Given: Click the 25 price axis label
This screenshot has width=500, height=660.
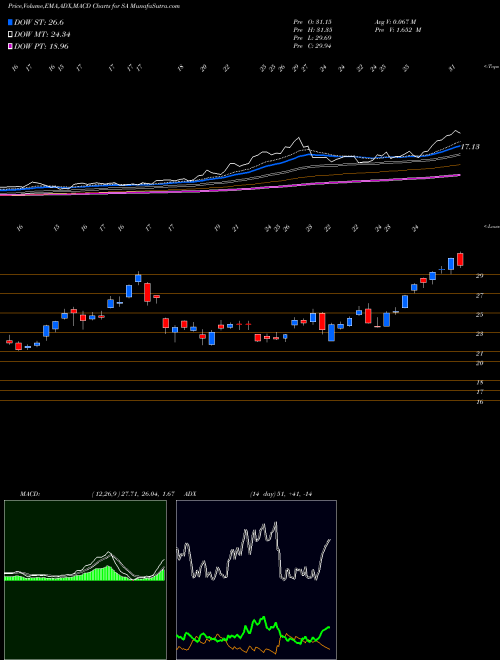Looking at the screenshot, I should click(479, 315).
